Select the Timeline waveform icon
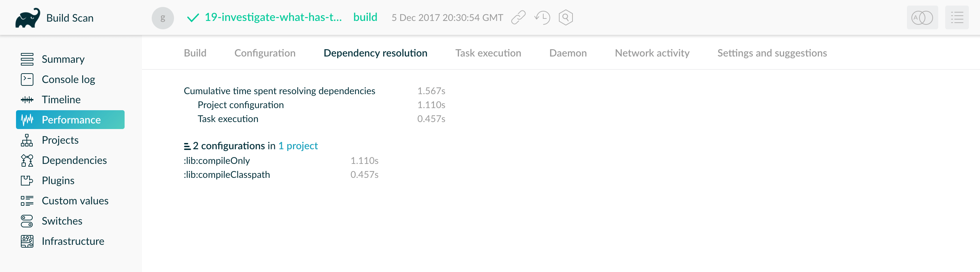 coord(27,99)
